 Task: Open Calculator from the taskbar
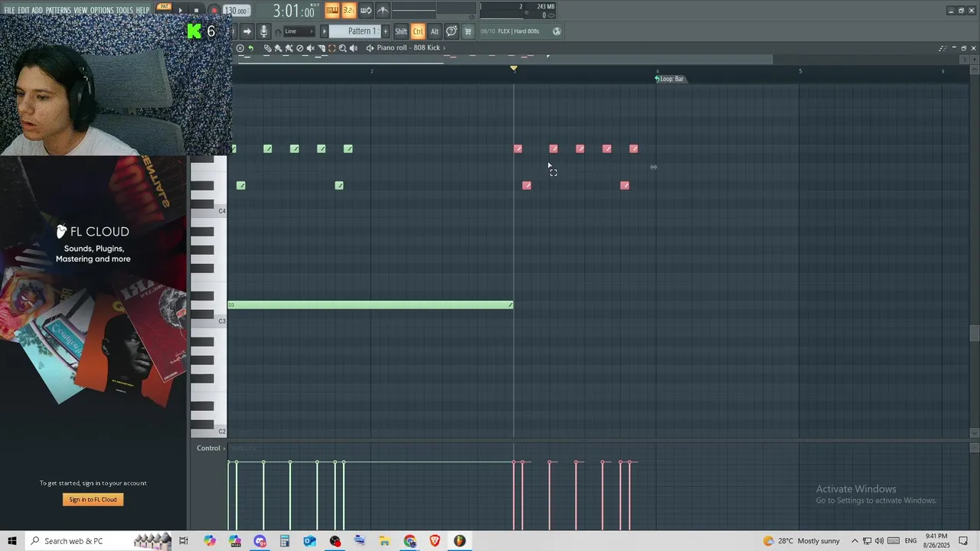pos(284,541)
